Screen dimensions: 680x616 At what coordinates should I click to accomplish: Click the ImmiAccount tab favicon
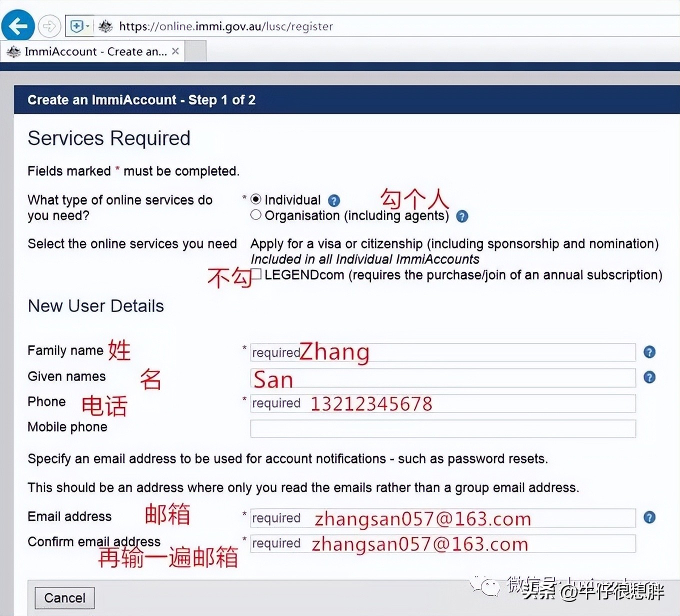13,51
